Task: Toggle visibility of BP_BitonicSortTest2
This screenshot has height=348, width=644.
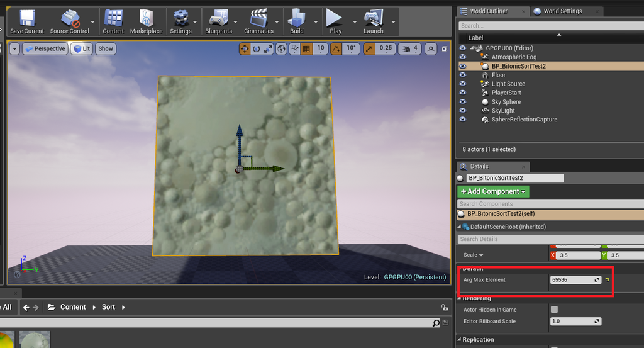Action: (x=463, y=65)
